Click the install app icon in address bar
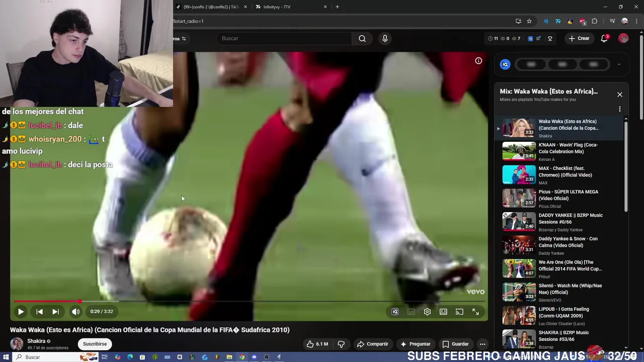 (x=518, y=21)
